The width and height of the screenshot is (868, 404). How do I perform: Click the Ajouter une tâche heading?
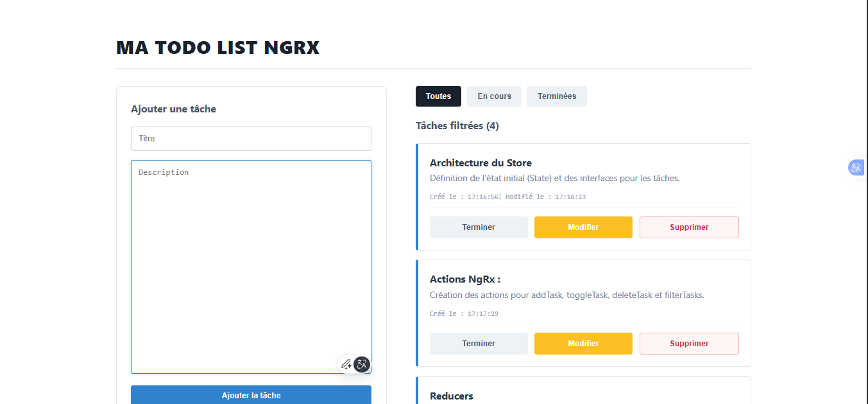coord(173,109)
